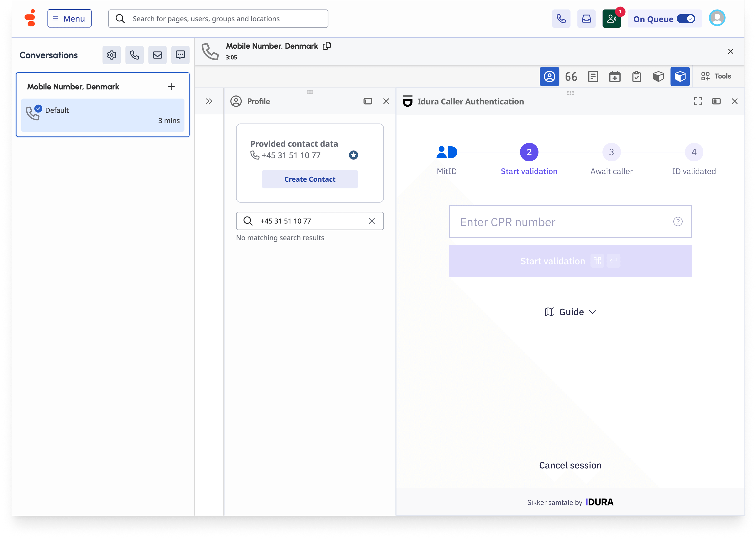Click the Enter CPR number field
Screen dimensions: 756x539
point(570,222)
